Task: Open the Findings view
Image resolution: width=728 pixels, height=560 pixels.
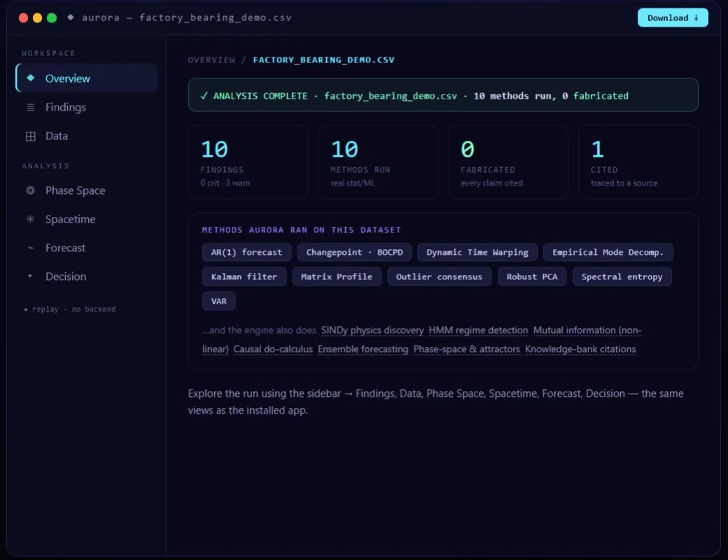Action: [x=87, y=107]
